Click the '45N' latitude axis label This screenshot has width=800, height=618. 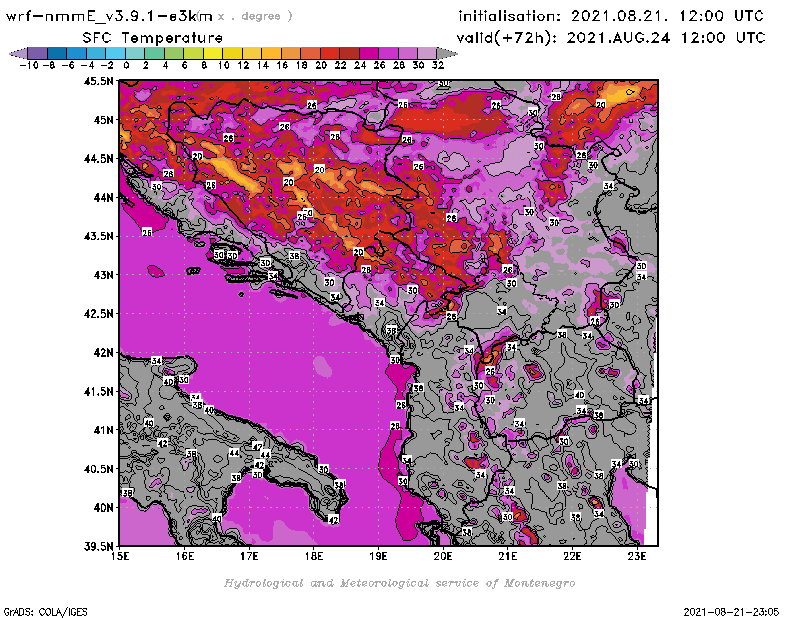pyautogui.click(x=103, y=120)
